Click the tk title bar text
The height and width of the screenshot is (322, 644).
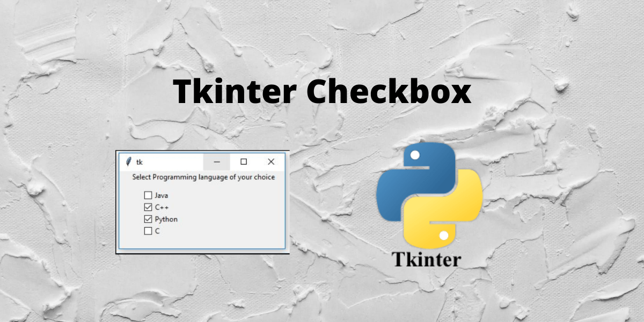click(138, 162)
